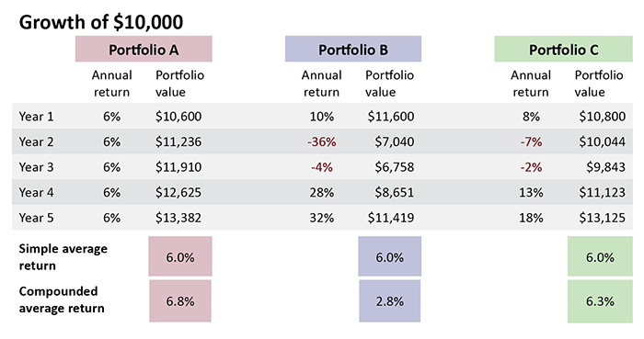Click the $11,419 value in Portfolio B
644x339 pixels.
coord(391,218)
